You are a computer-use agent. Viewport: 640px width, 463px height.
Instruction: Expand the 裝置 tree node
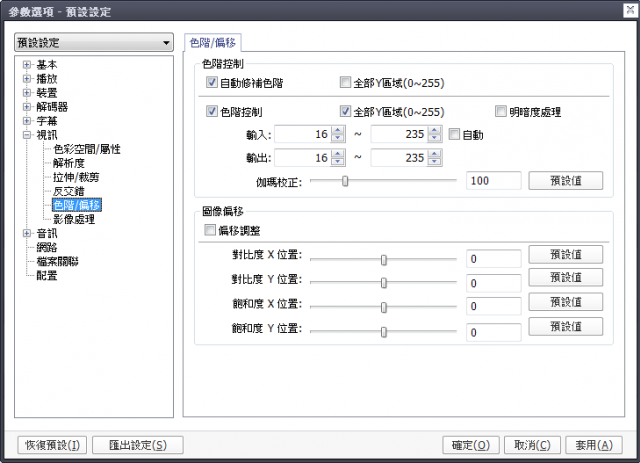tap(27, 93)
